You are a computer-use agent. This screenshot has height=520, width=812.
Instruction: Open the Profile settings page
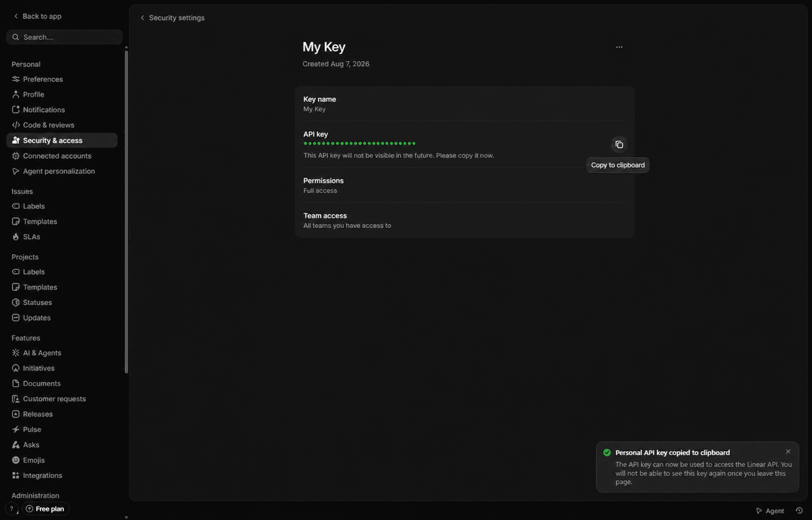pos(62,95)
